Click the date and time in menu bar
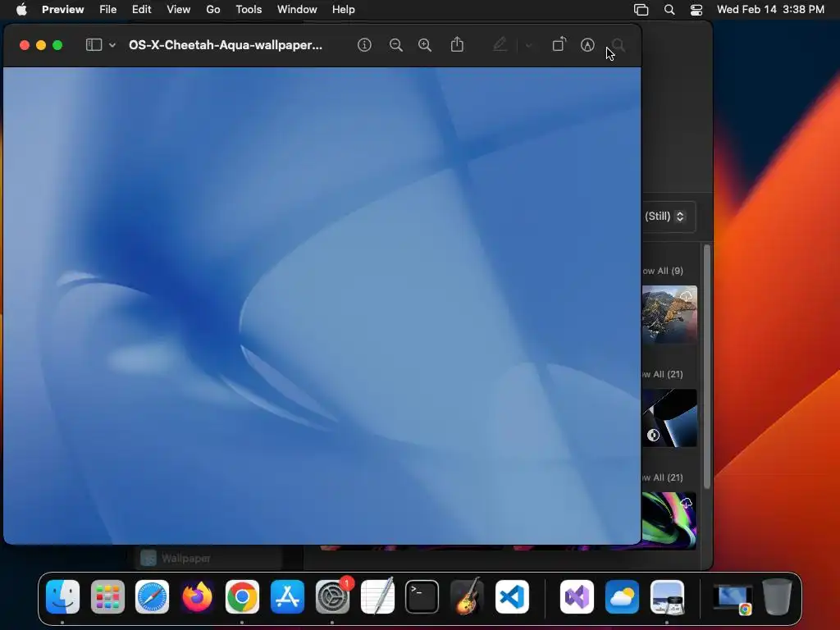 [770, 10]
